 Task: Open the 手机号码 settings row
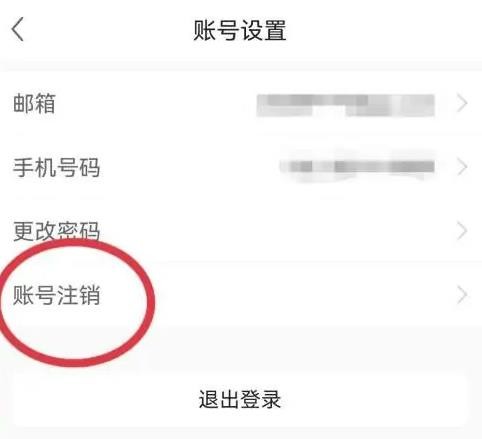[241, 167]
